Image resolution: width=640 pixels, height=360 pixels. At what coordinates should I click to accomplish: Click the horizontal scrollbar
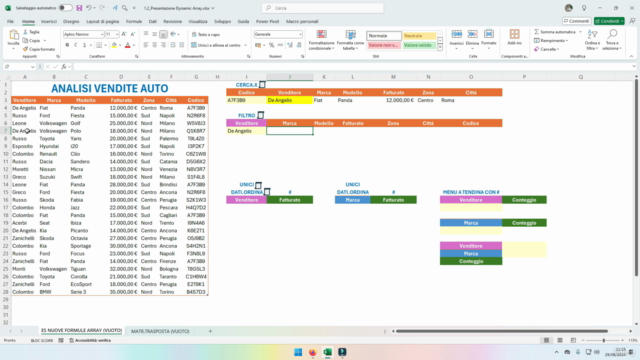pos(502,331)
